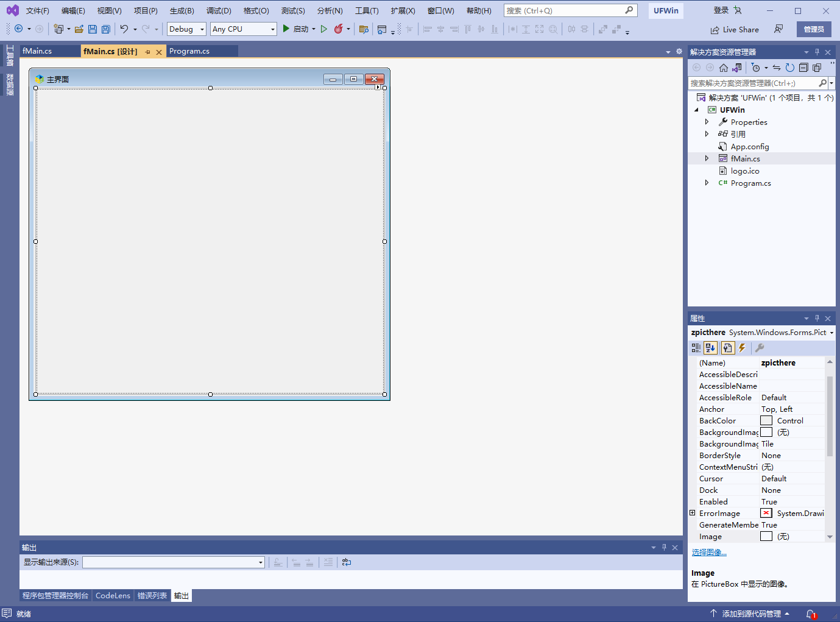Start debugging with the green 启动 button
This screenshot has height=622, width=840.
click(295, 29)
